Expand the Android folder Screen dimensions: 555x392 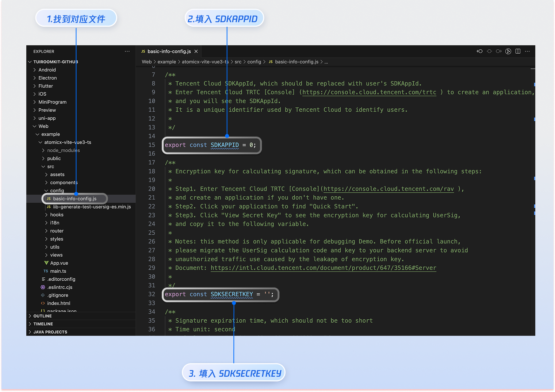[47, 70]
